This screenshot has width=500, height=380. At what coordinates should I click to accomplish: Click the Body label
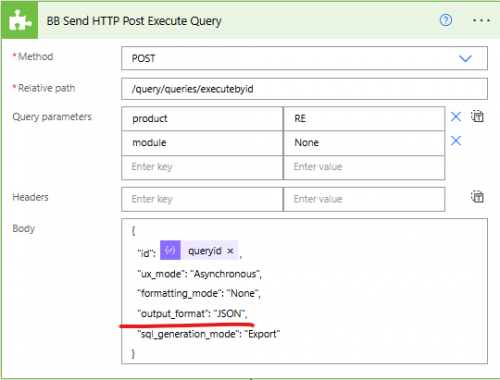[x=24, y=229]
